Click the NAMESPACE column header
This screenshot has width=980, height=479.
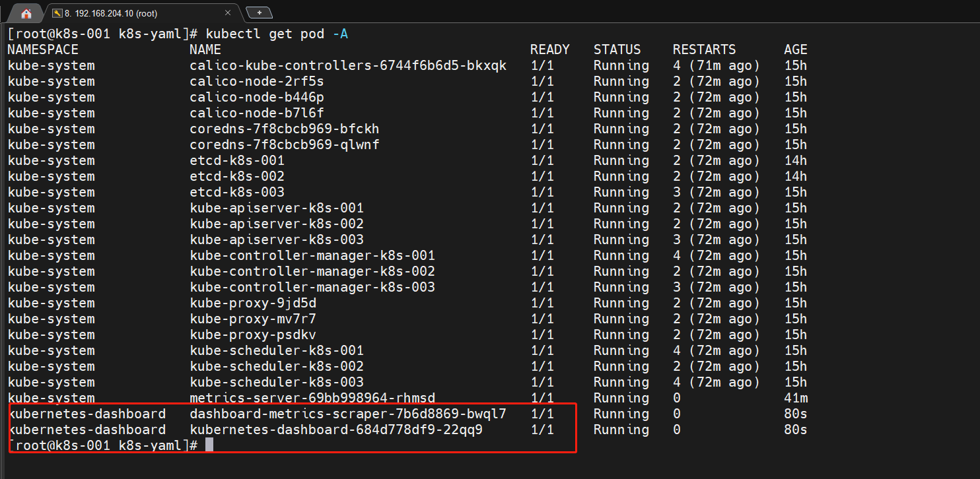pyautogui.click(x=43, y=49)
